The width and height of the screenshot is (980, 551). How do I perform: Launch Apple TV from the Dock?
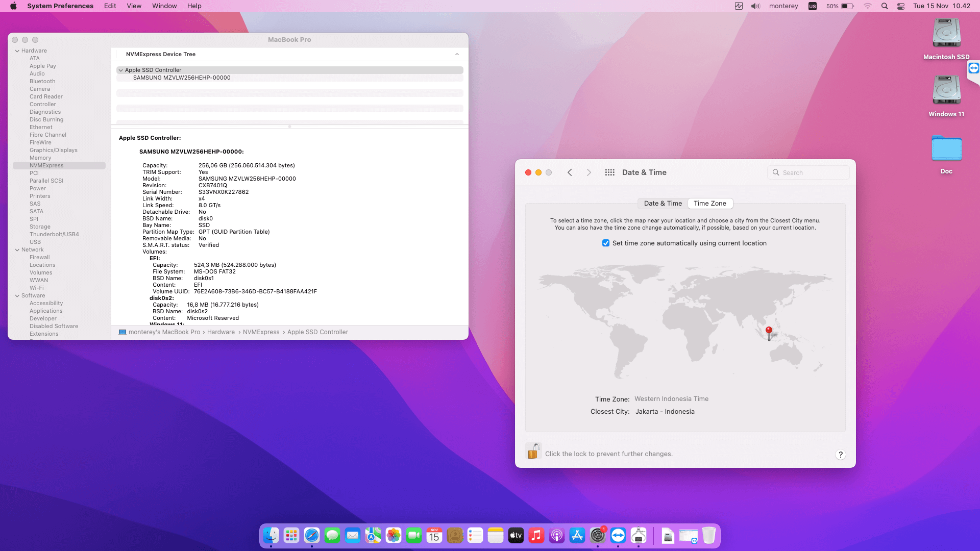[516, 535]
